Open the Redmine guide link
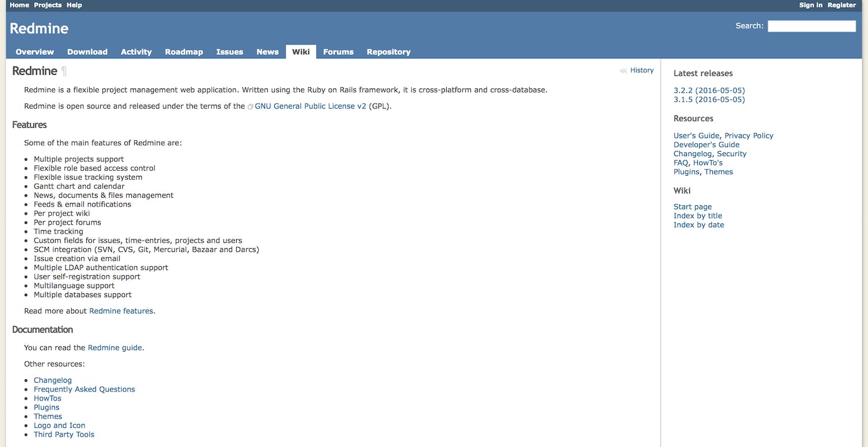Viewport: 868px width, 447px height. tap(115, 348)
